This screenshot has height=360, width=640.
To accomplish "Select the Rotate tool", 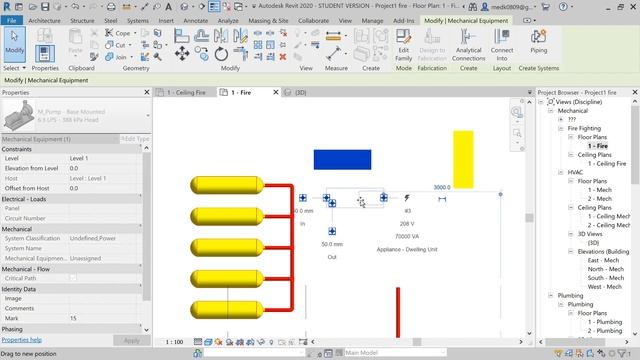I will [x=221, y=53].
